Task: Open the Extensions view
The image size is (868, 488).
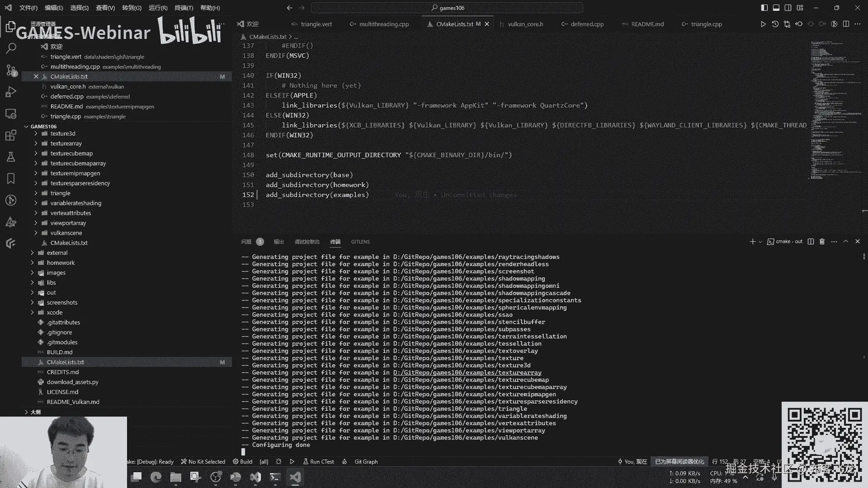Action: 11,135
